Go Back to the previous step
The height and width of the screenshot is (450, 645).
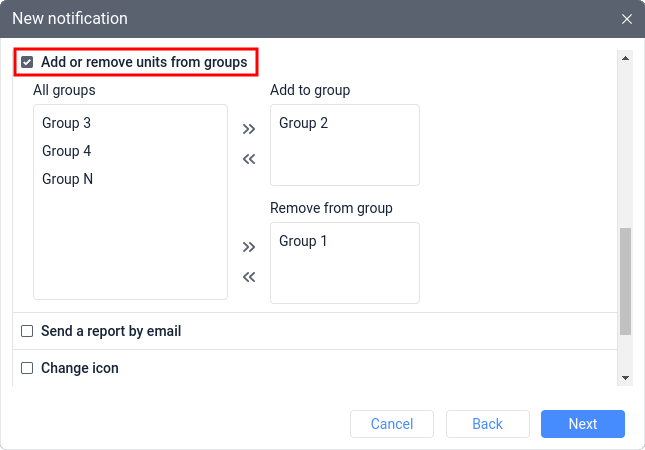[487, 424]
